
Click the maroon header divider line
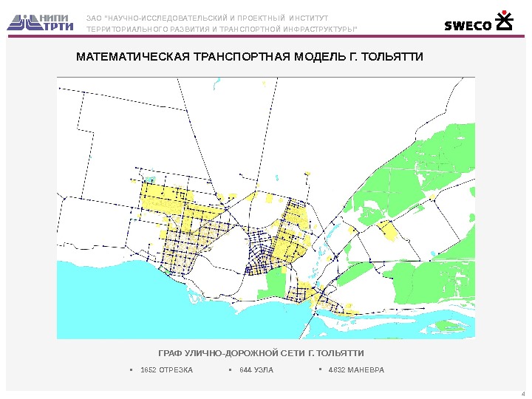pyautogui.click(x=266, y=36)
